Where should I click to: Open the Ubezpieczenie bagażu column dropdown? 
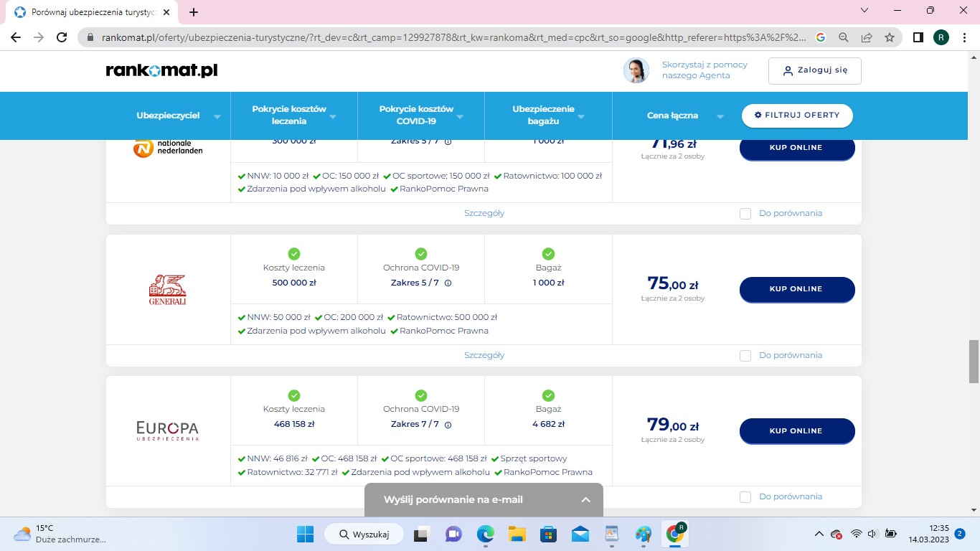click(581, 116)
